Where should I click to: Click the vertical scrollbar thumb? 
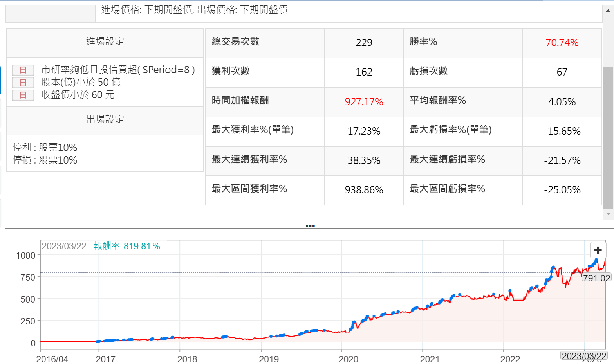click(x=608, y=137)
